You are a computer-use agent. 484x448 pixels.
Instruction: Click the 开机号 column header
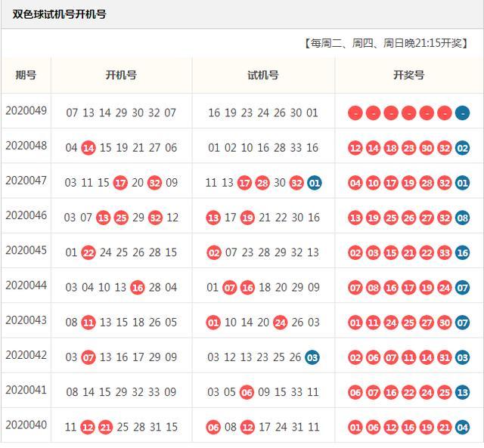pos(121,75)
